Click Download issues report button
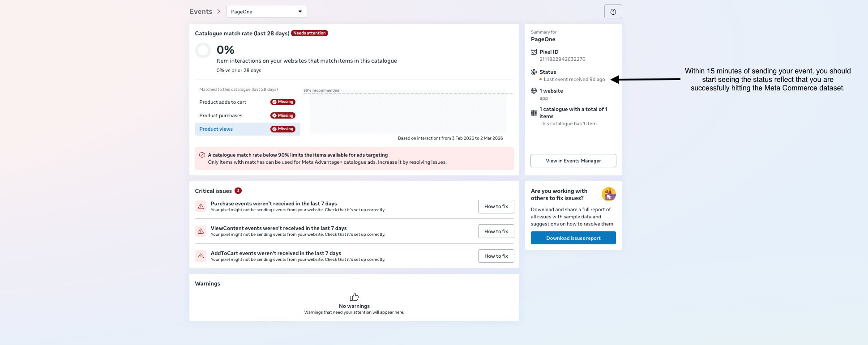Screen dimensions: 868x345 (573, 238)
